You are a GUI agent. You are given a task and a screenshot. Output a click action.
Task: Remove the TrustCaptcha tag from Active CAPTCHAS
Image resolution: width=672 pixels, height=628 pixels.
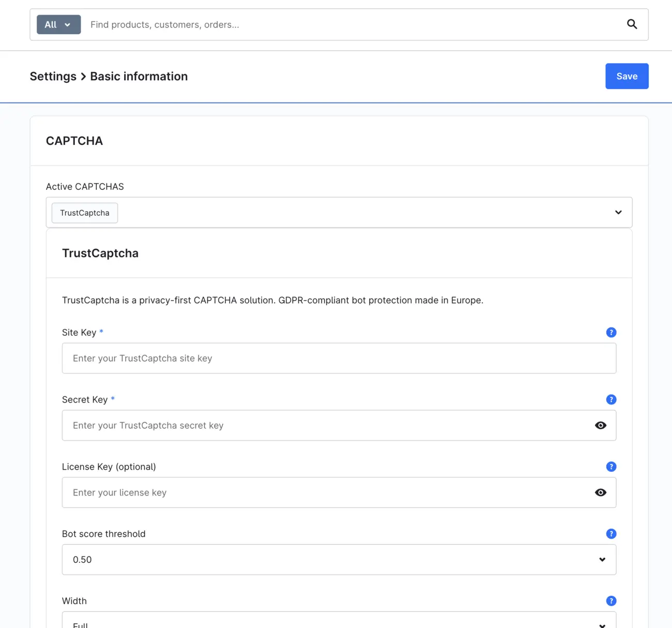pos(84,213)
